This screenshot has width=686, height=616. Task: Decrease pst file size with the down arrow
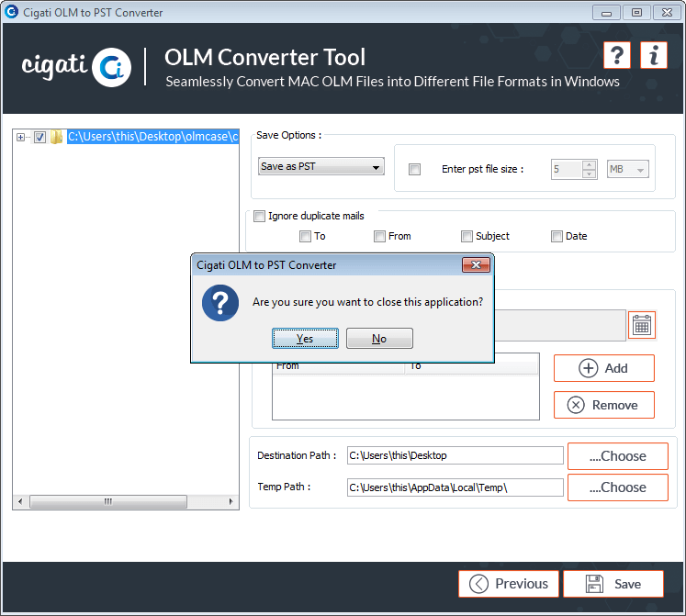point(590,174)
